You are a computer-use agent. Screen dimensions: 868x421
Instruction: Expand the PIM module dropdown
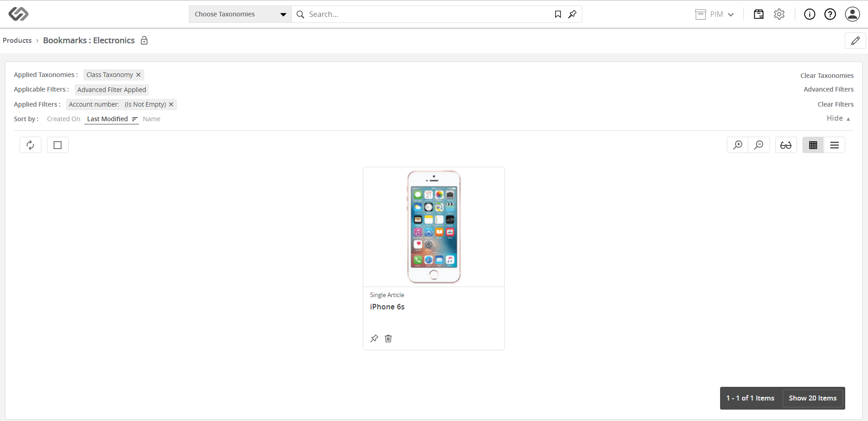715,14
